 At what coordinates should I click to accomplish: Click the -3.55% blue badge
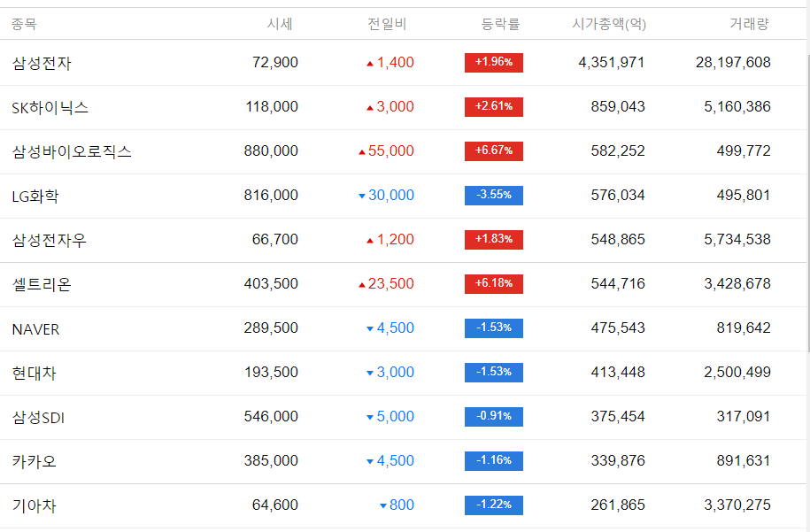click(494, 196)
